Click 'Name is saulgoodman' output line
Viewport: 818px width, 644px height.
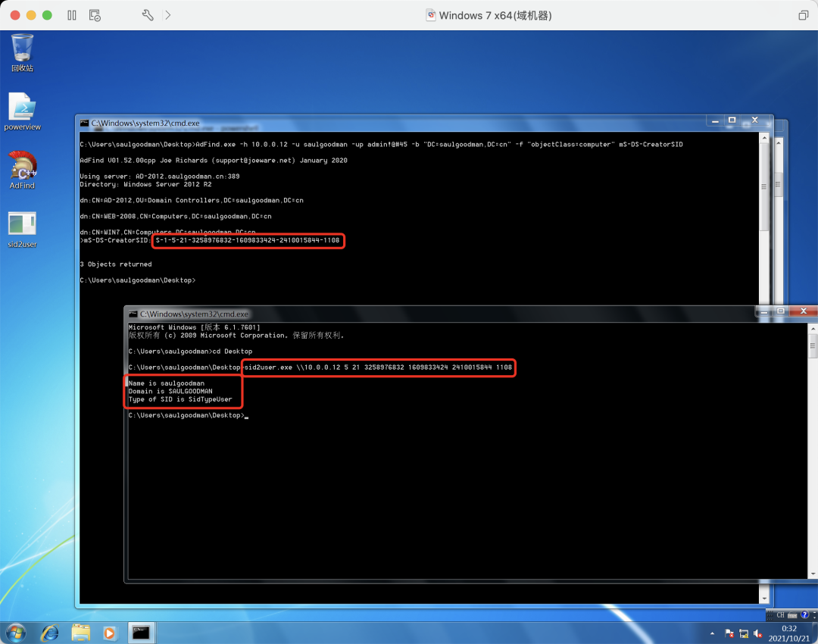tap(167, 383)
